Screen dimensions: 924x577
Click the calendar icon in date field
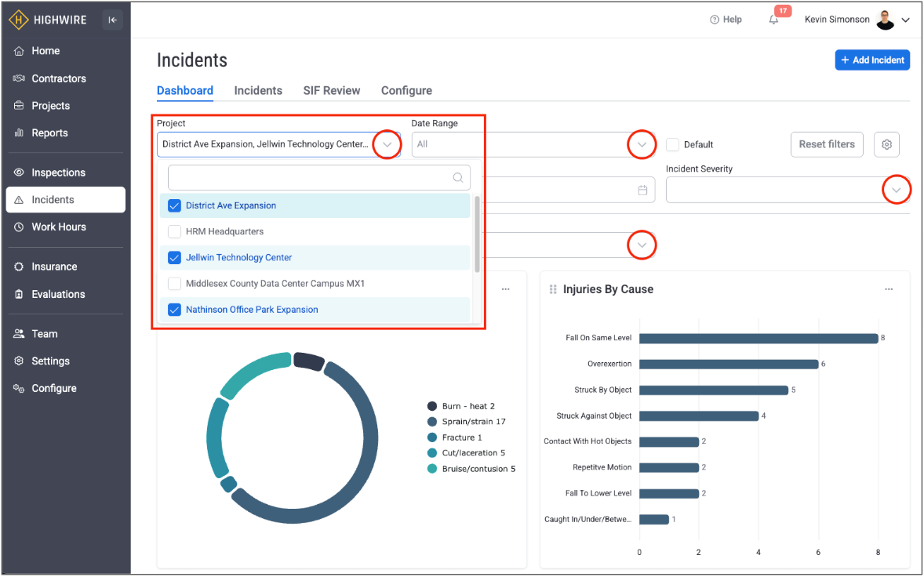(642, 190)
